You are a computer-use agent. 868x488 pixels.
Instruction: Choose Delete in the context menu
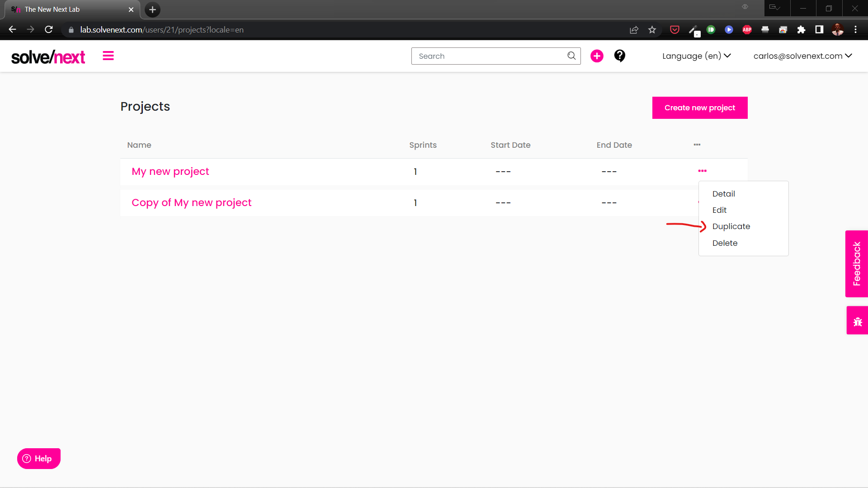725,243
